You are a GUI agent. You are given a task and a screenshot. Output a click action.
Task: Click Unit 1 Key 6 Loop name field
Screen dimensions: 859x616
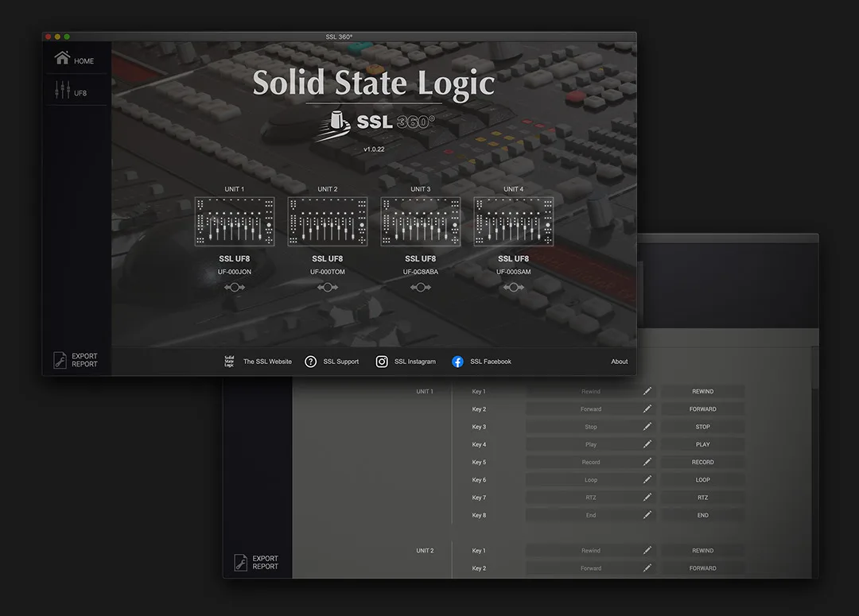(590, 479)
